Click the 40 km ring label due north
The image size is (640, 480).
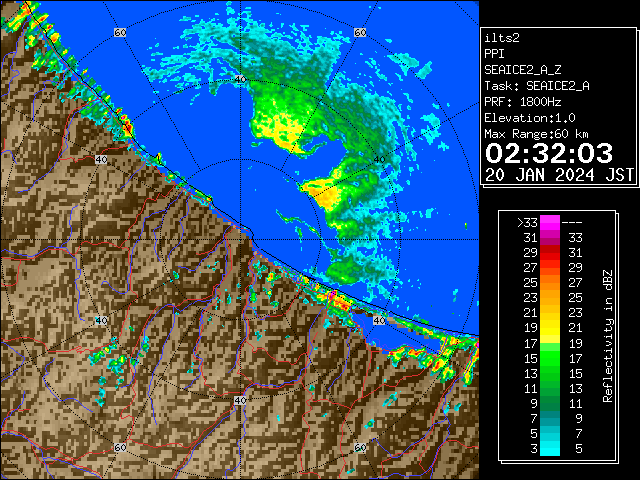240,79
